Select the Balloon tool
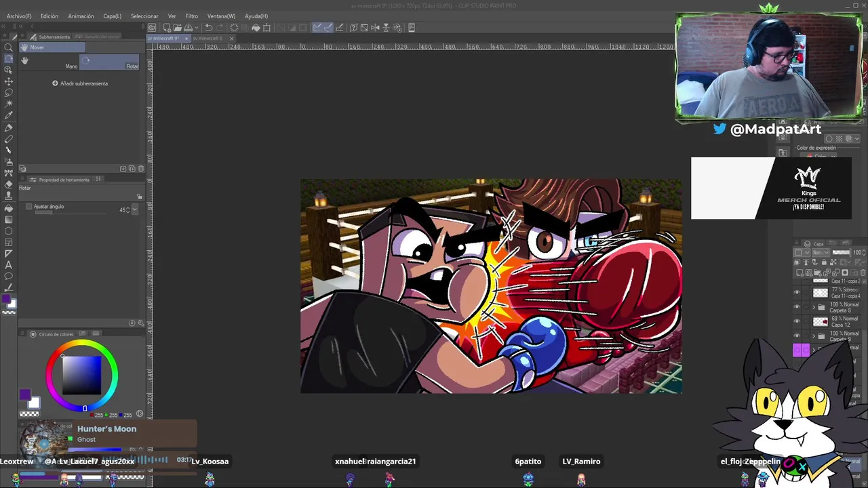This screenshot has height=488, width=868. [9, 276]
